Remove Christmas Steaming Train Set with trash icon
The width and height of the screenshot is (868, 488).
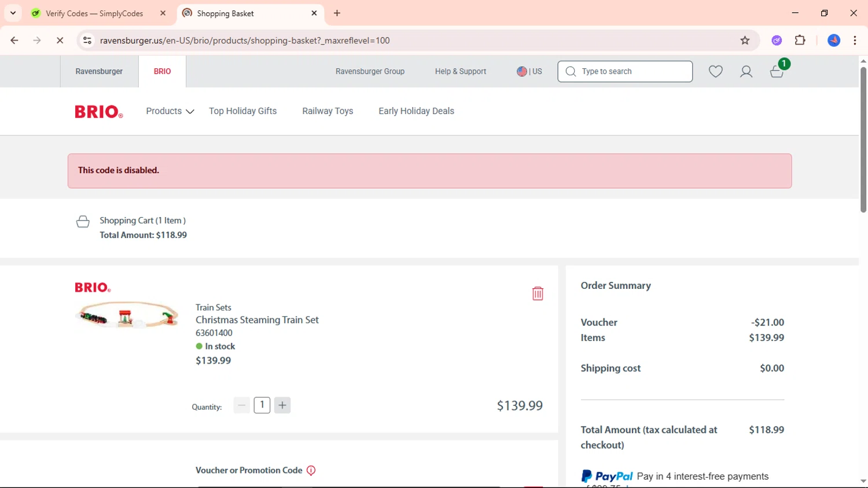pos(538,293)
